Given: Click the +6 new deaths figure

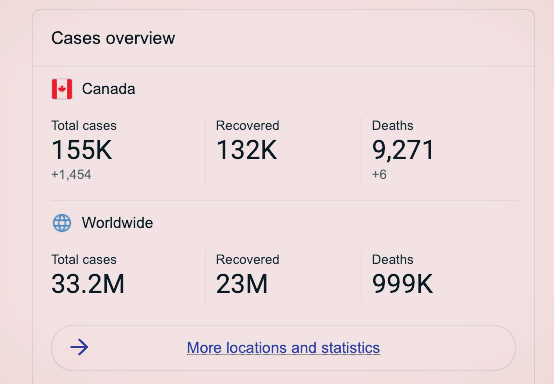Looking at the screenshot, I should click(x=379, y=175).
